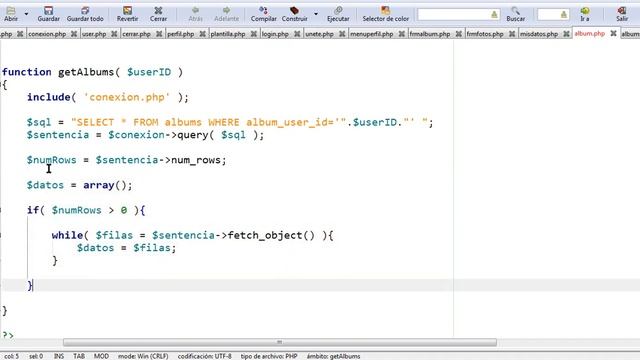Viewport: 640px width, 360px height.
Task: Open the Selector de color tool
Action: [x=385, y=14]
